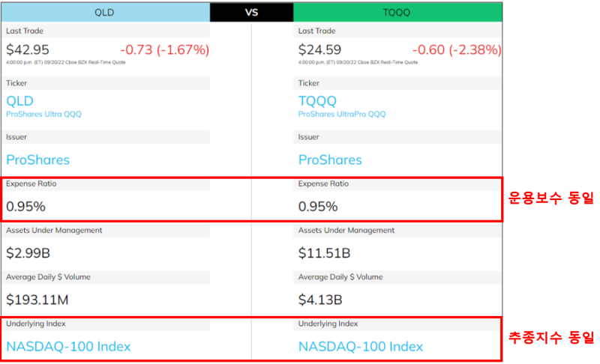Click QLD last trade price $42.95
The width and height of the screenshot is (600, 364).
[28, 49]
